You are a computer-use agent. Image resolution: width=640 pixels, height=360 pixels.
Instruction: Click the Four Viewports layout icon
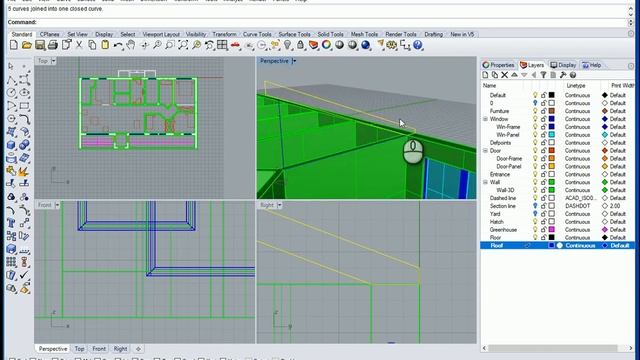pos(222,45)
